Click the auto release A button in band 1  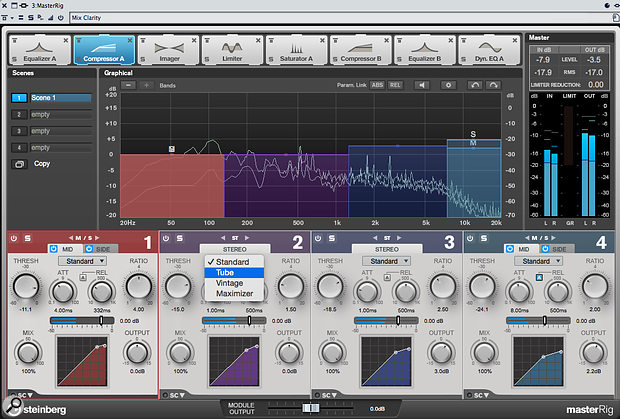click(83, 277)
